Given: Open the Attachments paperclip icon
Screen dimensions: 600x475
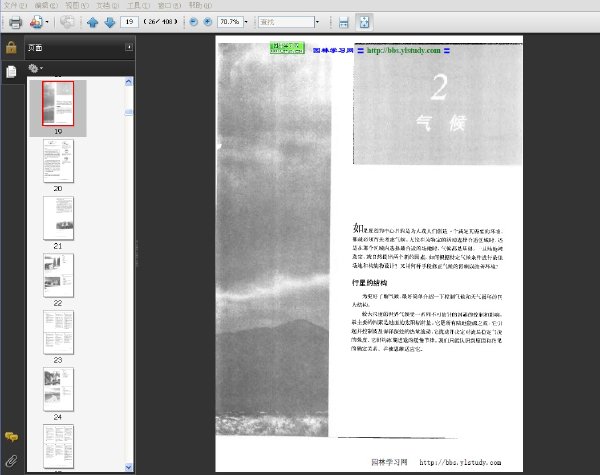Looking at the screenshot, I should pos(11,461).
